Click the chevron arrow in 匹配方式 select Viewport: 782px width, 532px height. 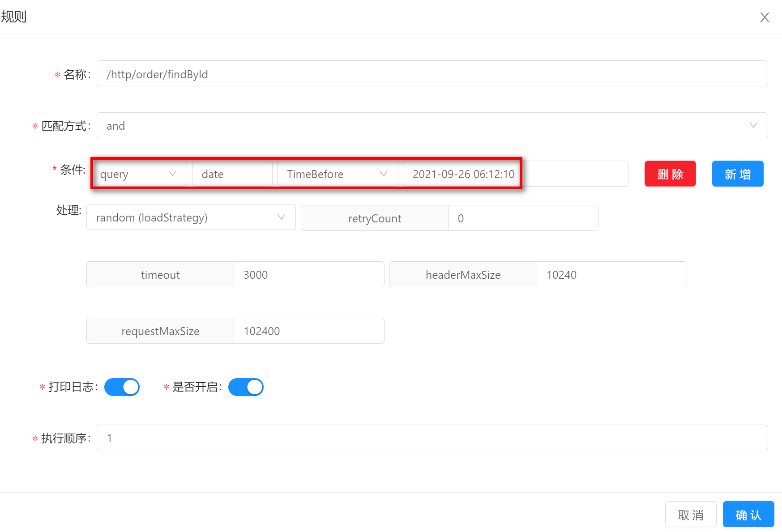[x=753, y=126]
